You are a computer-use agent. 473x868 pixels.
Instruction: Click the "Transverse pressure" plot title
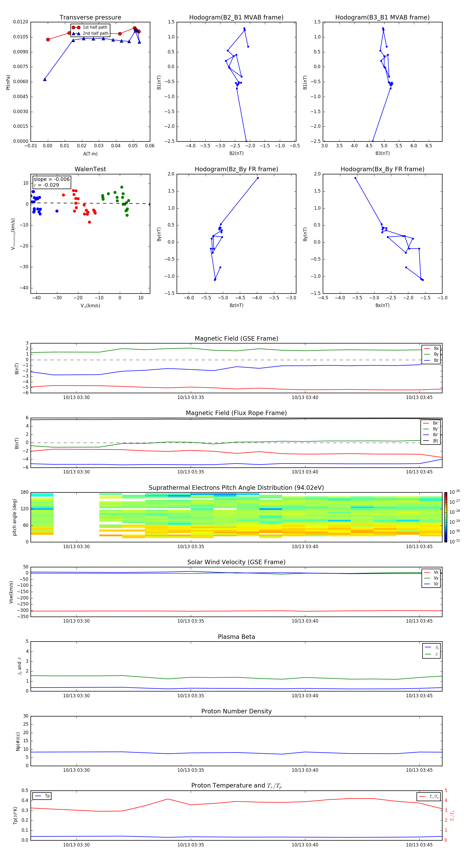pyautogui.click(x=90, y=17)
